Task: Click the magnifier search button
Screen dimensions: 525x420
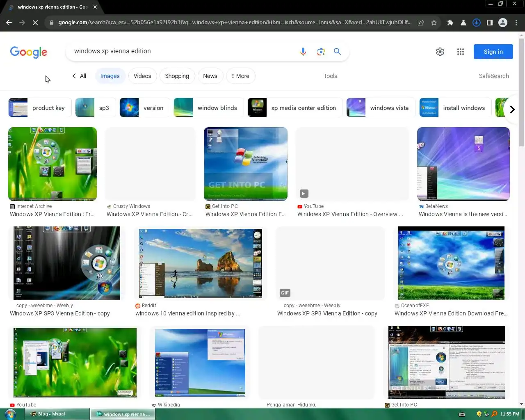Action: pos(337,52)
